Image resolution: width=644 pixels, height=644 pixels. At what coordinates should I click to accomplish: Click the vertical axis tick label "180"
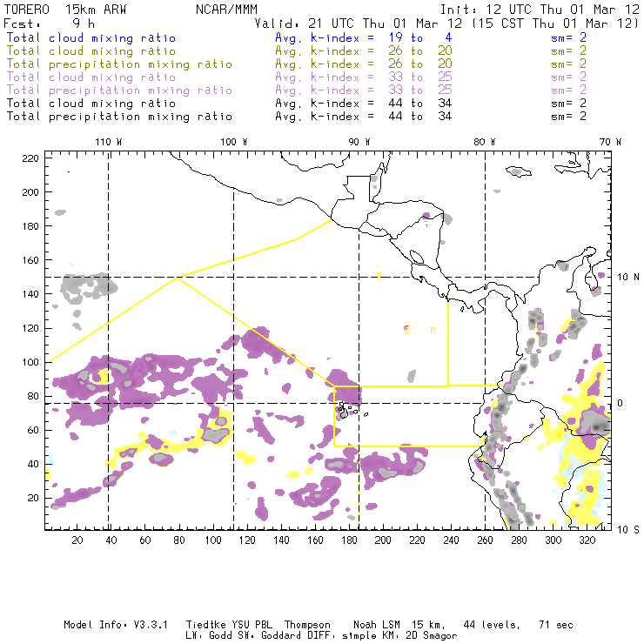pyautogui.click(x=30, y=226)
